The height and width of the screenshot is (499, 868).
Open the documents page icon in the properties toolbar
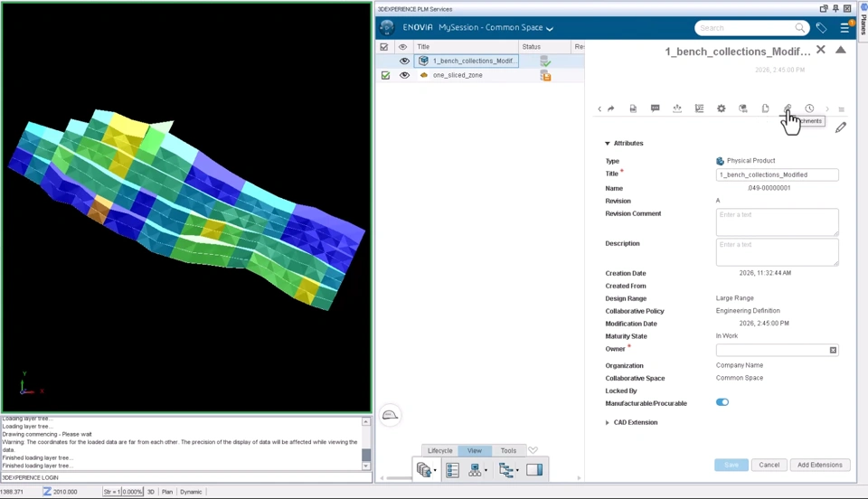(765, 108)
